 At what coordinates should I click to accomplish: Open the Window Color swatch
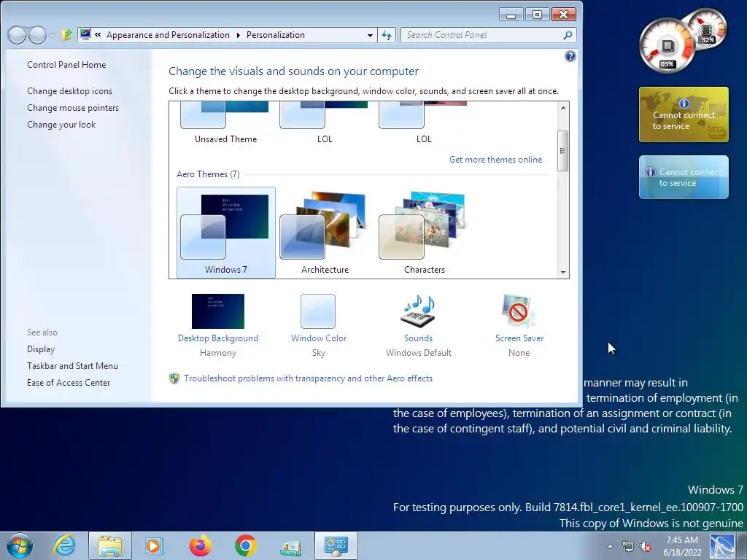pos(318,311)
